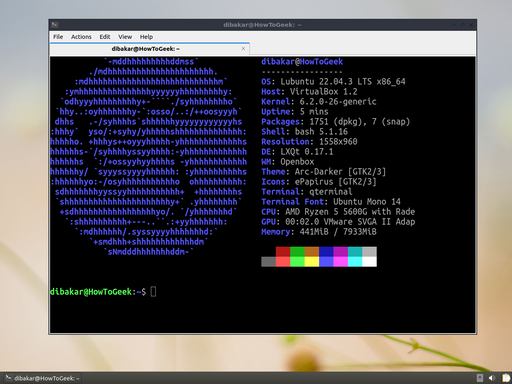This screenshot has height=384, width=512.
Task: Click the dark blue color block
Action: 326,252
